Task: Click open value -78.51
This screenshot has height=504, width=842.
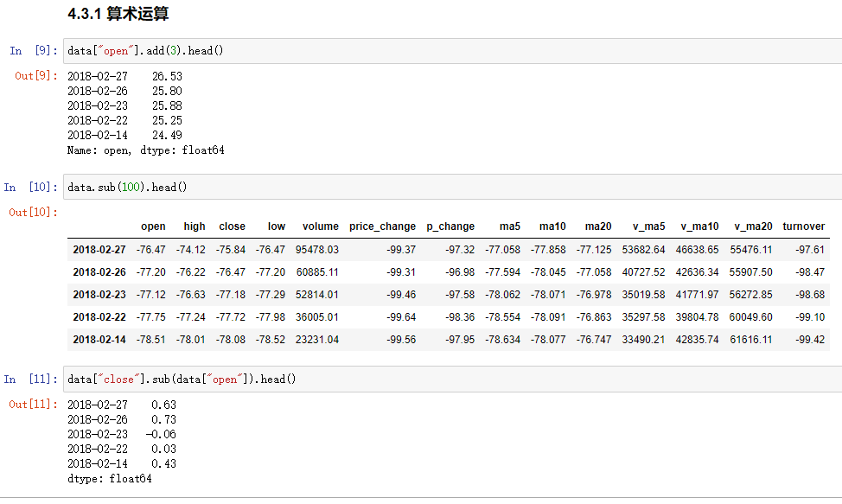Action: 151,340
